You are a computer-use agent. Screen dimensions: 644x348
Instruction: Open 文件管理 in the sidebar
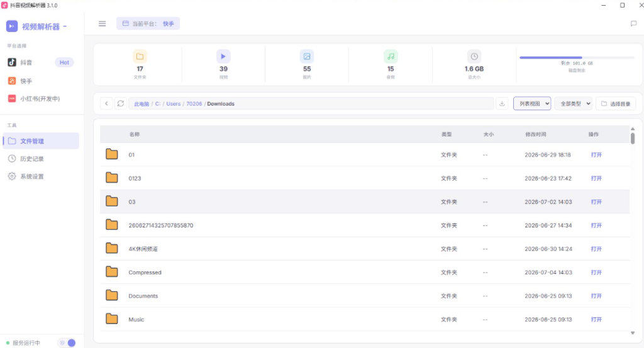[x=41, y=141]
